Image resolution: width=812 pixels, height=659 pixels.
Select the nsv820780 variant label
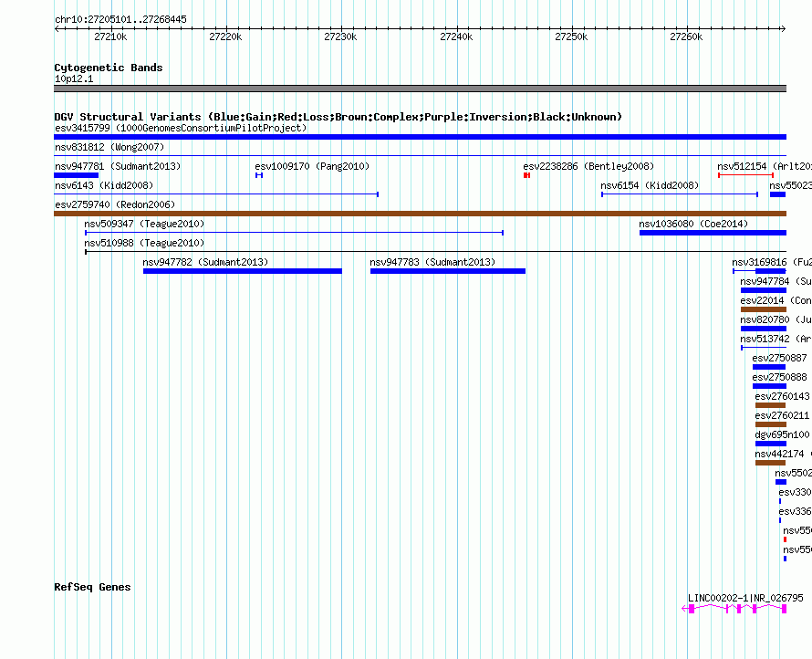(765, 319)
